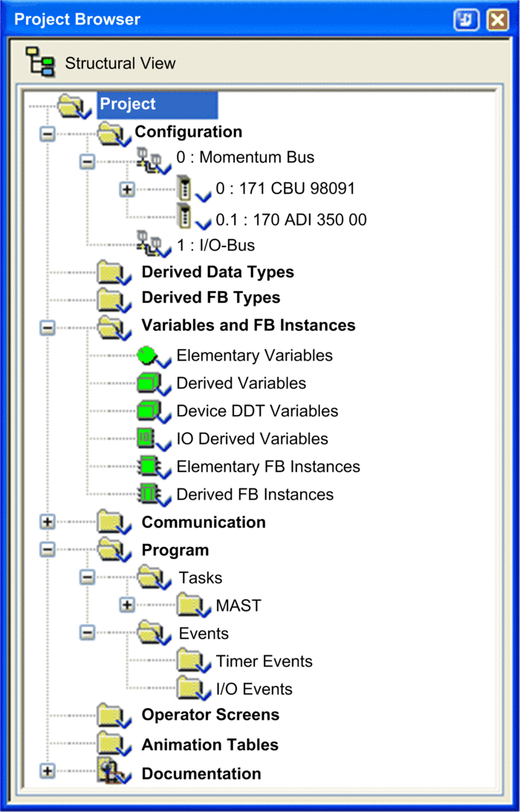Select Timer Events label
The image size is (520, 812).
point(264,662)
